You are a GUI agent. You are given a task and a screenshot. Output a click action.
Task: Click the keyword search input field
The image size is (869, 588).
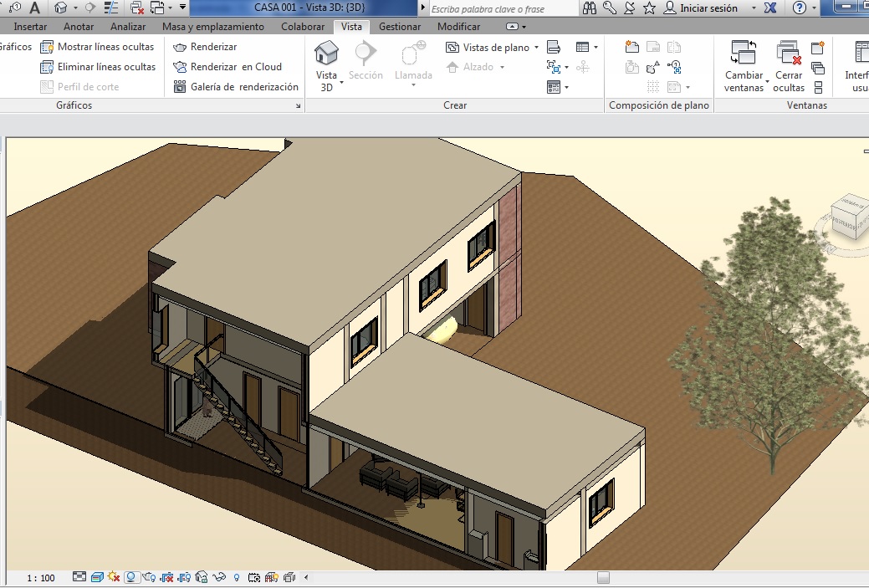(502, 9)
